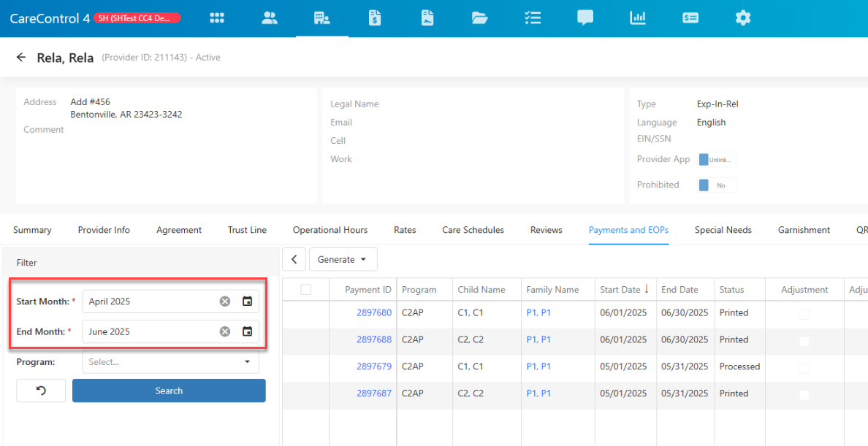Clear the End Month value

225,331
